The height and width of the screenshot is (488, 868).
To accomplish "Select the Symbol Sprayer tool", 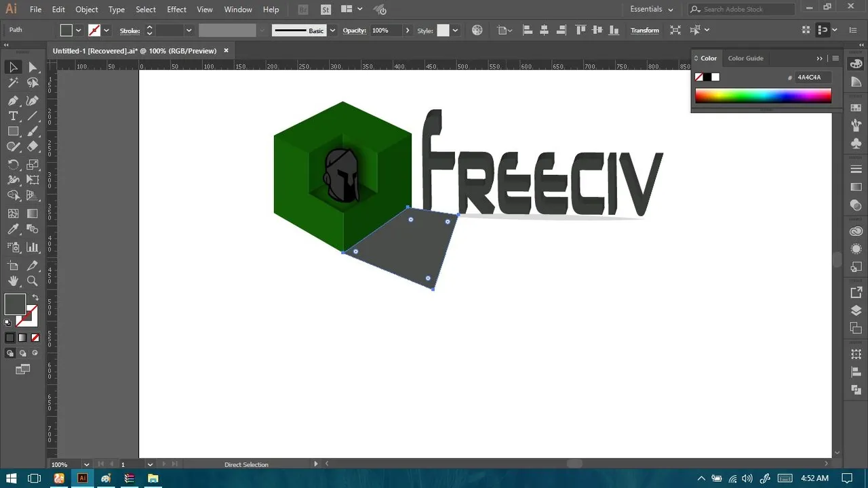I will tap(13, 247).
